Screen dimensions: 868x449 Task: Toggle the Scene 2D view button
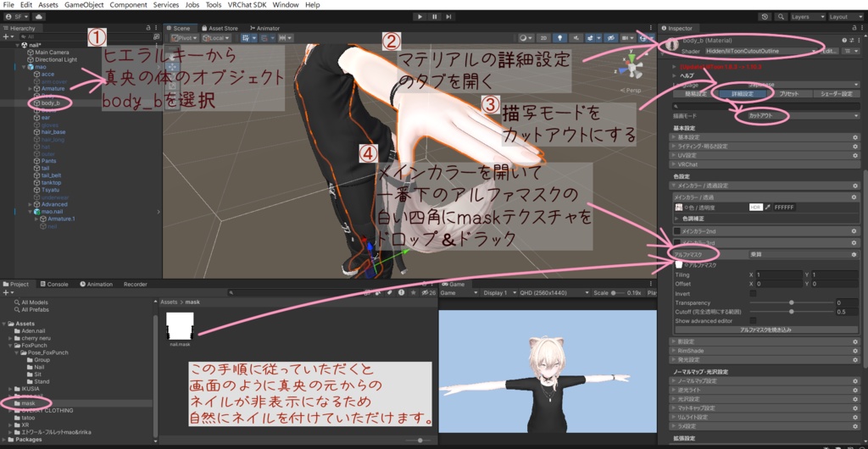coord(544,37)
